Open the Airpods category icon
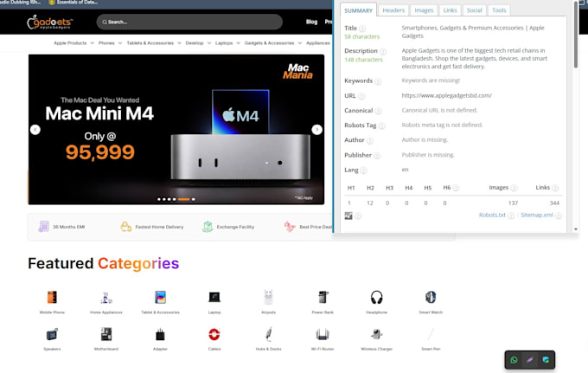This screenshot has height=373, width=588. point(268,297)
